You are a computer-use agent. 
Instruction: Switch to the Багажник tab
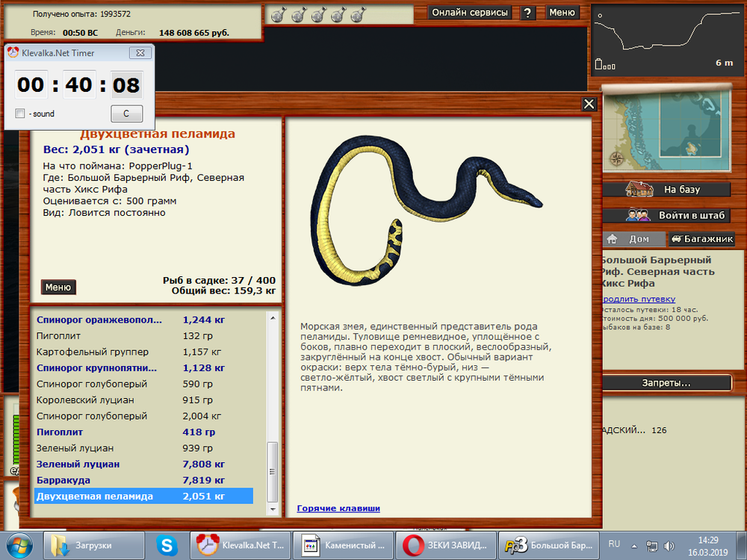pyautogui.click(x=699, y=240)
